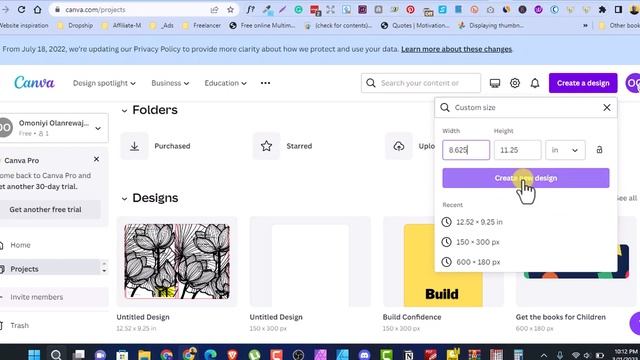Viewport: 640px width, 360px height.
Task: Open the blank Untitled Design thumbnail
Action: pos(310,262)
